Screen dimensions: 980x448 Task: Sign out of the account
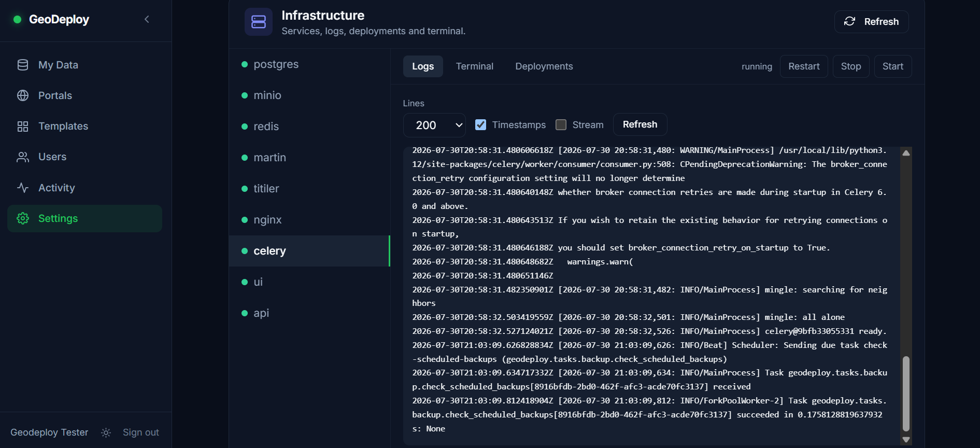coord(141,432)
